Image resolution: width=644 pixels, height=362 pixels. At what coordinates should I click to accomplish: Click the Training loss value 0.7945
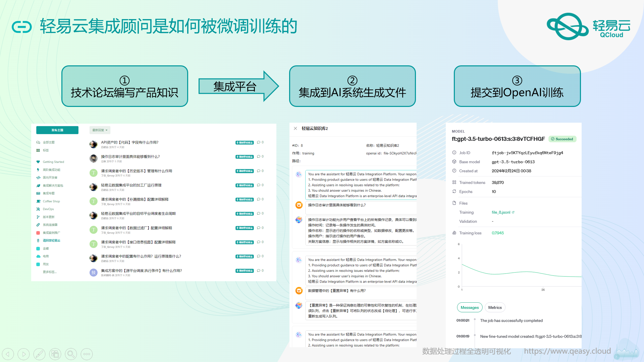point(498,233)
